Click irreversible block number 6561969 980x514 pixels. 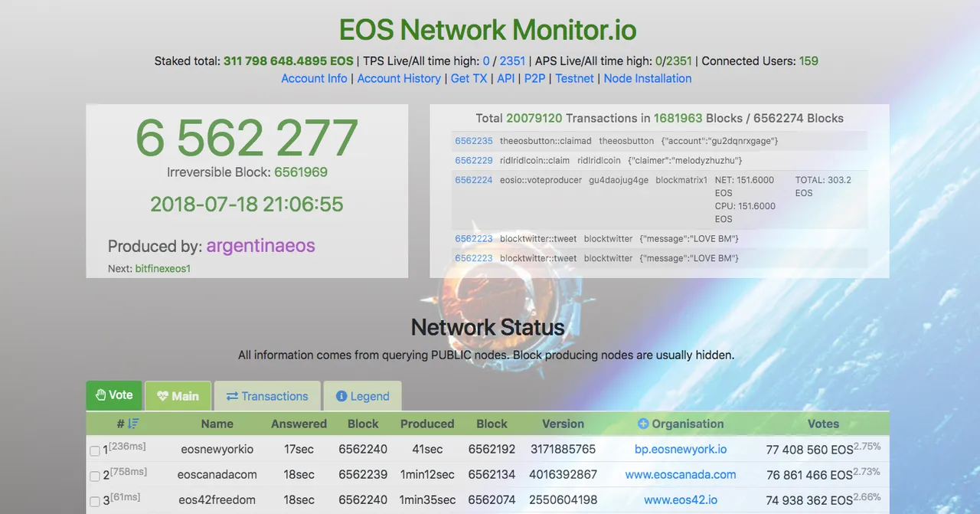pos(301,172)
